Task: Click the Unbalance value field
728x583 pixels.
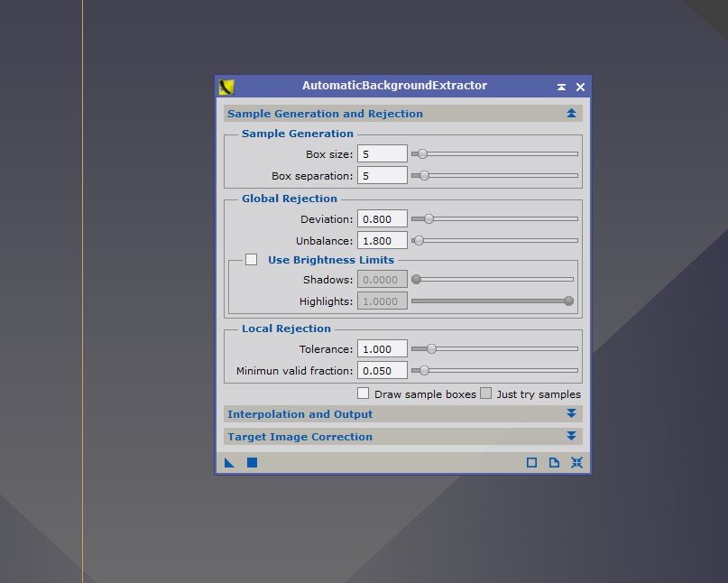Action: click(x=382, y=241)
